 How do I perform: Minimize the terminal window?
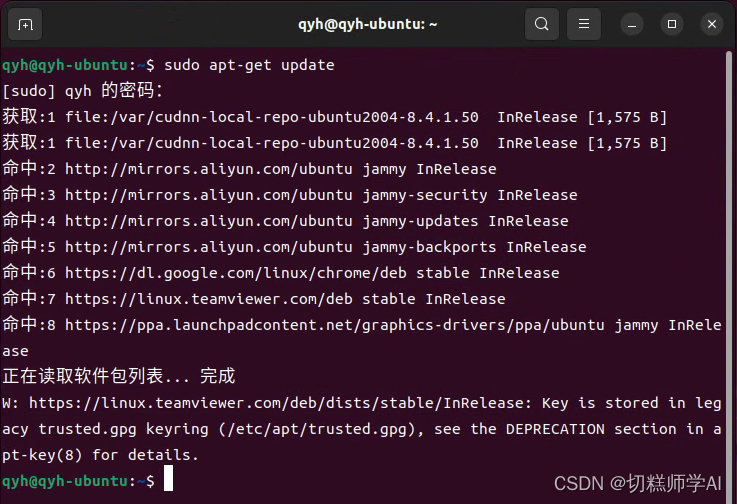coord(632,24)
